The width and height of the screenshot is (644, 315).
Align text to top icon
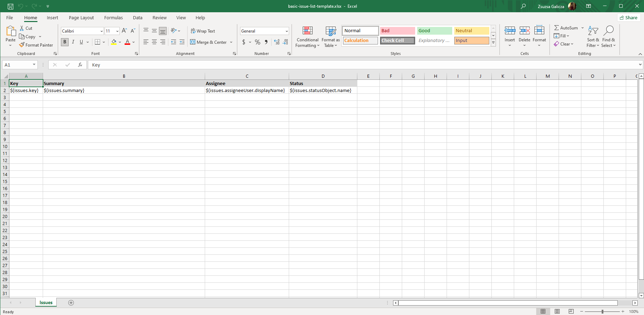point(146,31)
